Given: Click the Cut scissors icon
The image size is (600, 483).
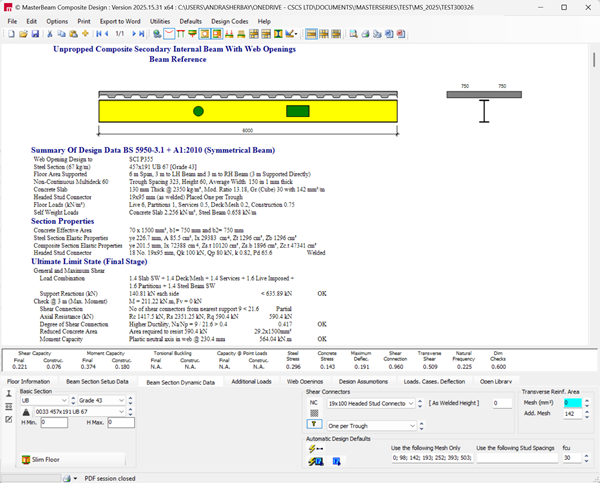Looking at the screenshot, I should click(x=50, y=34).
